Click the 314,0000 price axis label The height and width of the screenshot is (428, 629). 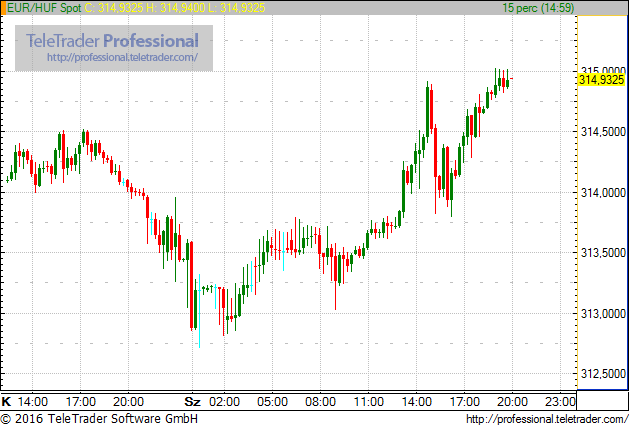pos(603,193)
